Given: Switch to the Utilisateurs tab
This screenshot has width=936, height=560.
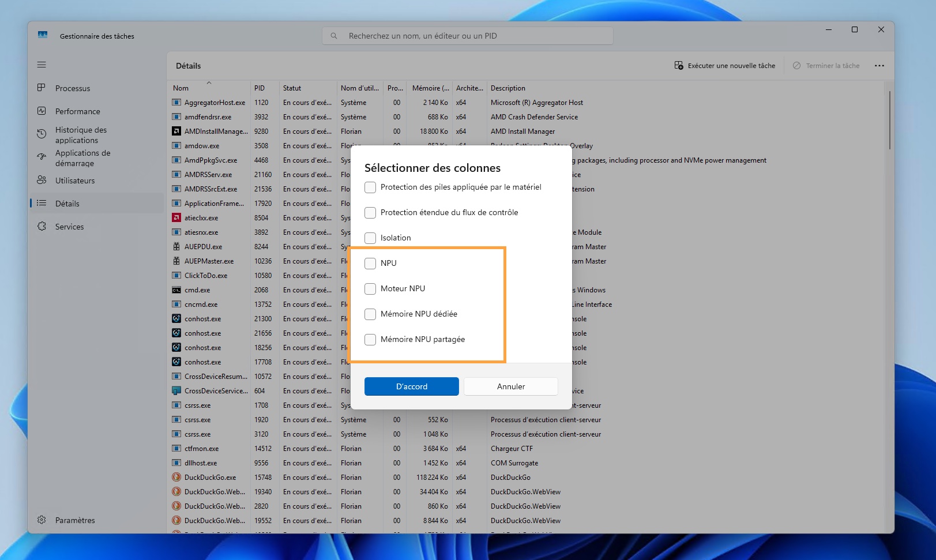Looking at the screenshot, I should tap(97, 181).
